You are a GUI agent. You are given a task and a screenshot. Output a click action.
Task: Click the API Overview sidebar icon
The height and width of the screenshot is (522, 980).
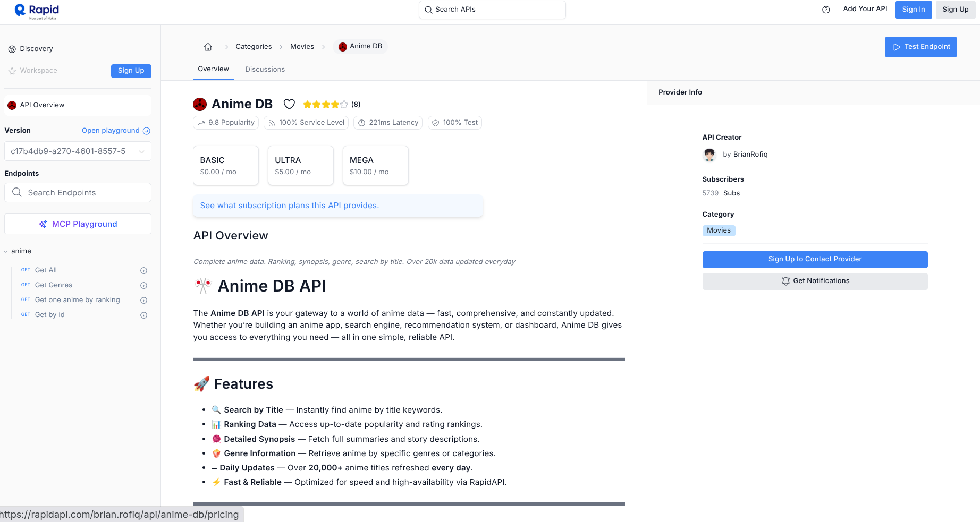point(12,105)
